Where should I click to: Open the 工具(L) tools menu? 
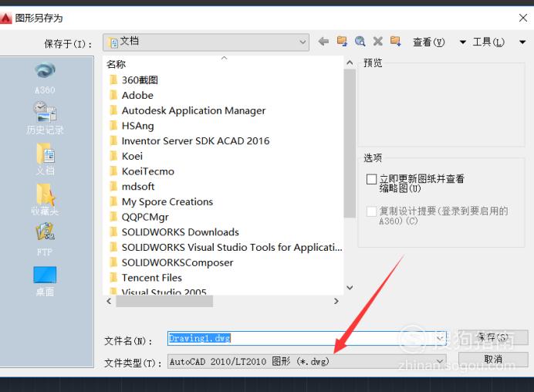[488, 42]
